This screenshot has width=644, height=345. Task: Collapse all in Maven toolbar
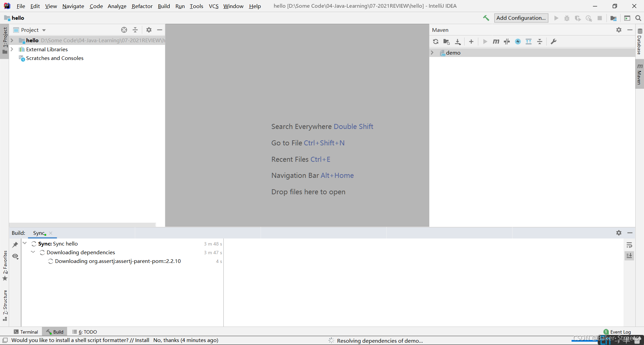(x=540, y=42)
